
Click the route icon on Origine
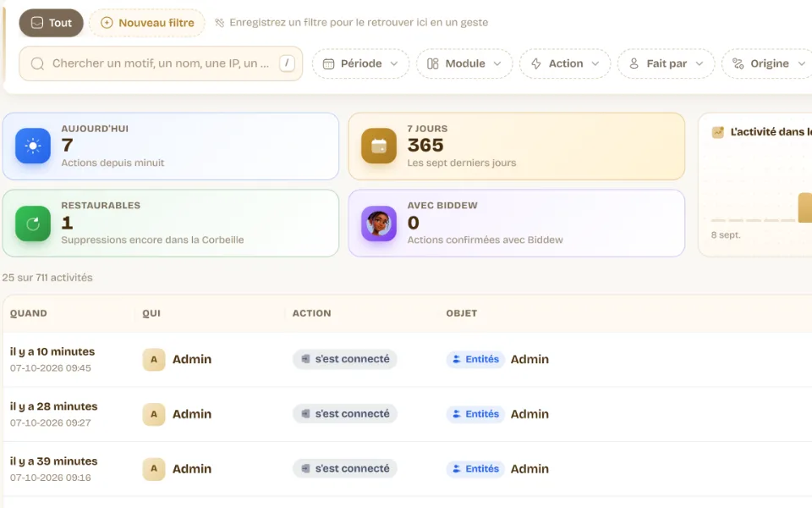738,63
